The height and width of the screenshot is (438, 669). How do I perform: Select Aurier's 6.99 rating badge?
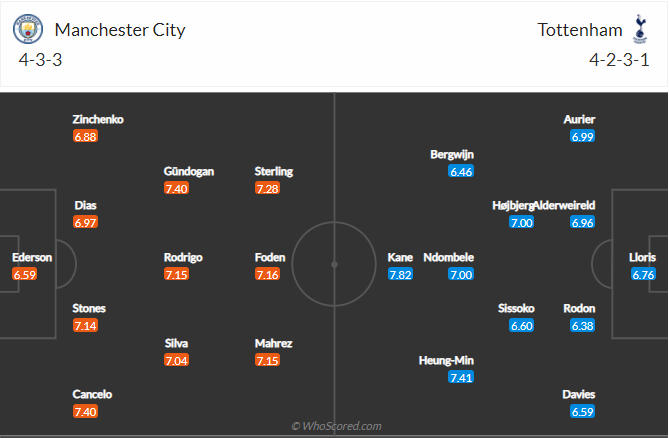click(583, 136)
